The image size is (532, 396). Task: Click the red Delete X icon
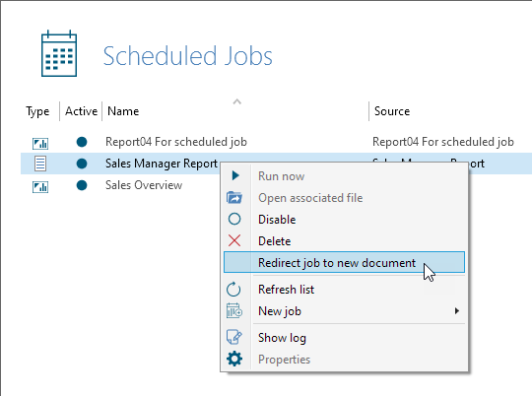tap(234, 241)
